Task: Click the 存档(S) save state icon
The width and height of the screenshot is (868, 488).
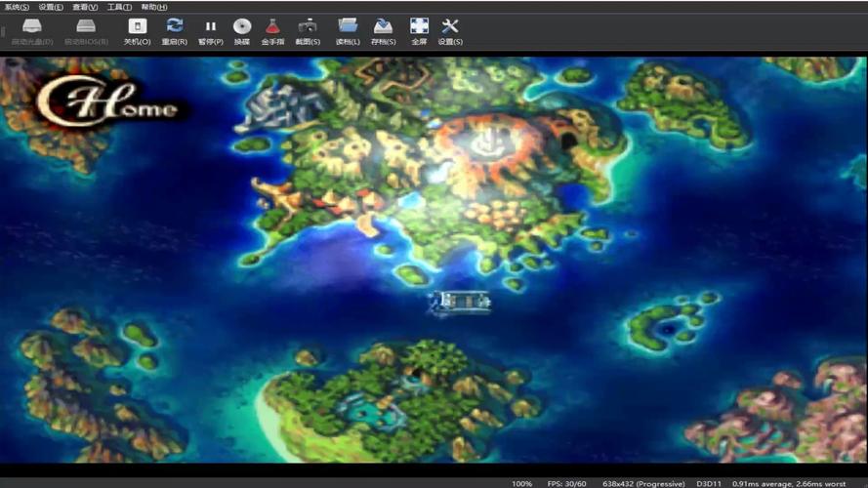Action: tap(383, 26)
